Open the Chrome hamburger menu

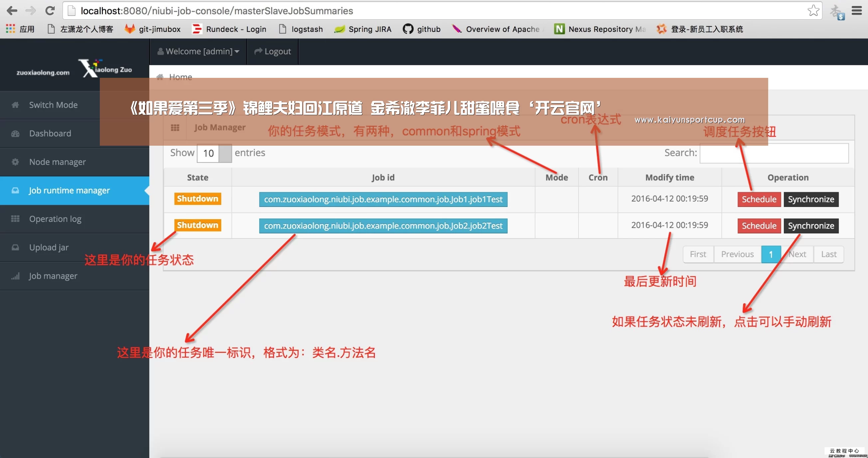[856, 11]
